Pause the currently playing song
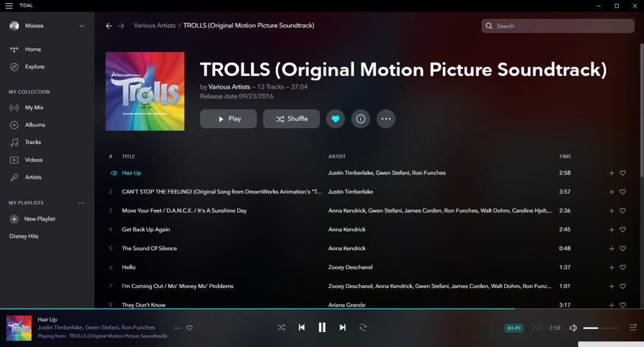 click(322, 328)
